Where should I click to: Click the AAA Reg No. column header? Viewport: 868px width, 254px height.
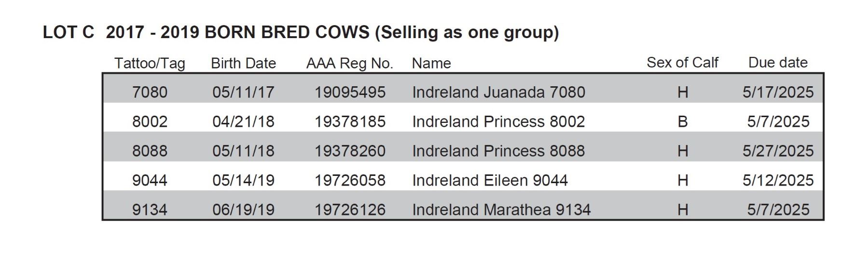click(349, 63)
